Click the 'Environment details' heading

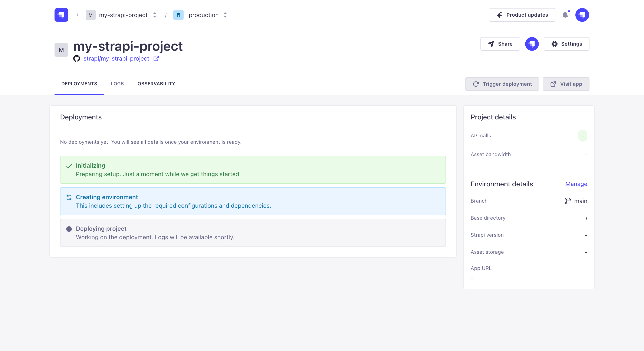[502, 184]
